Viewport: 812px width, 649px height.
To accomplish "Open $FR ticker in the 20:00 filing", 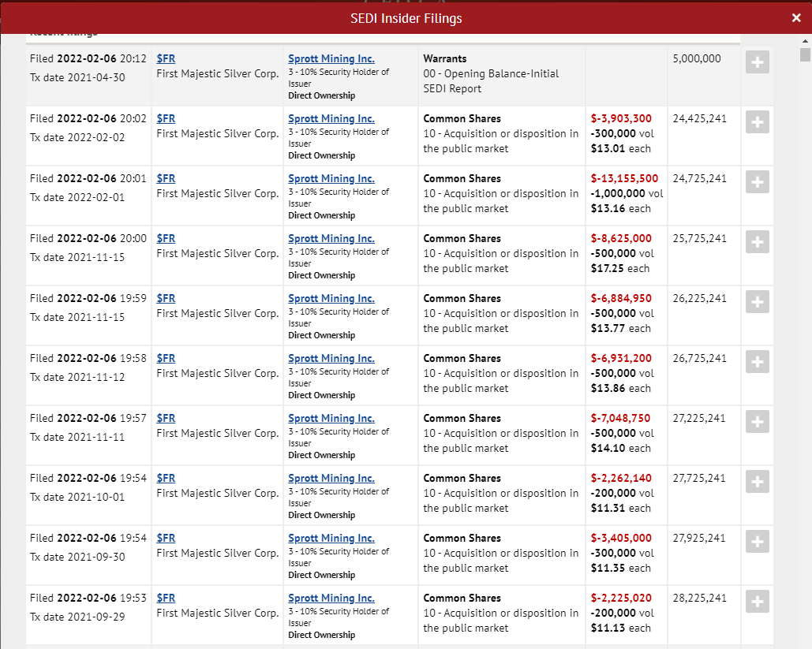I will coord(166,239).
